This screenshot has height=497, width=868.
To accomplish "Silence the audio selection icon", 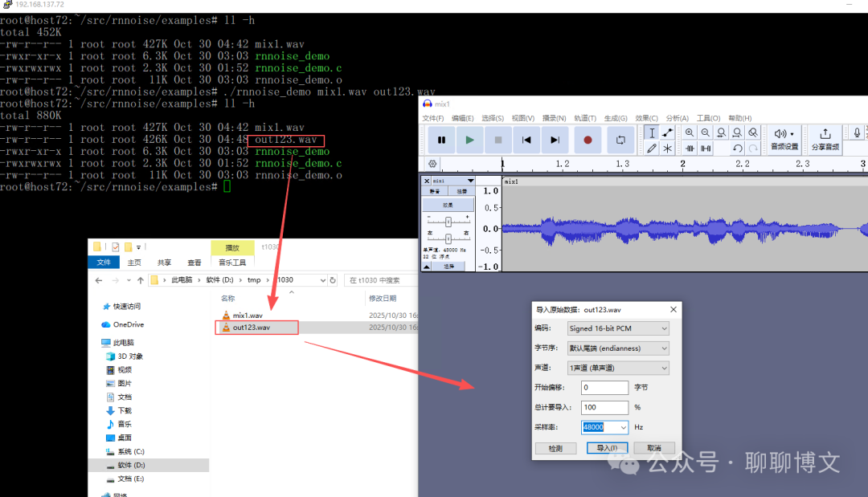I will point(706,149).
